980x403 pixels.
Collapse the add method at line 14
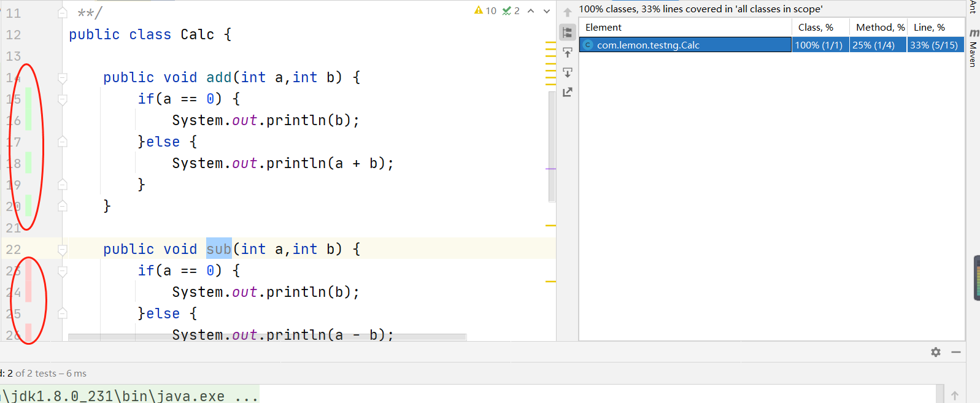[x=63, y=78]
